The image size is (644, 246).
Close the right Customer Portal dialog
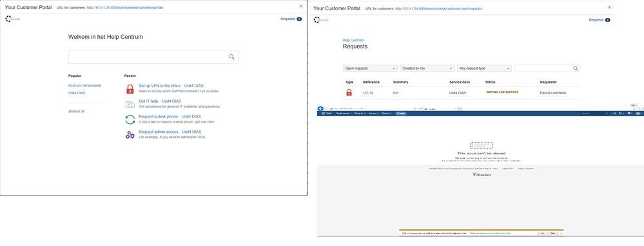609,7
